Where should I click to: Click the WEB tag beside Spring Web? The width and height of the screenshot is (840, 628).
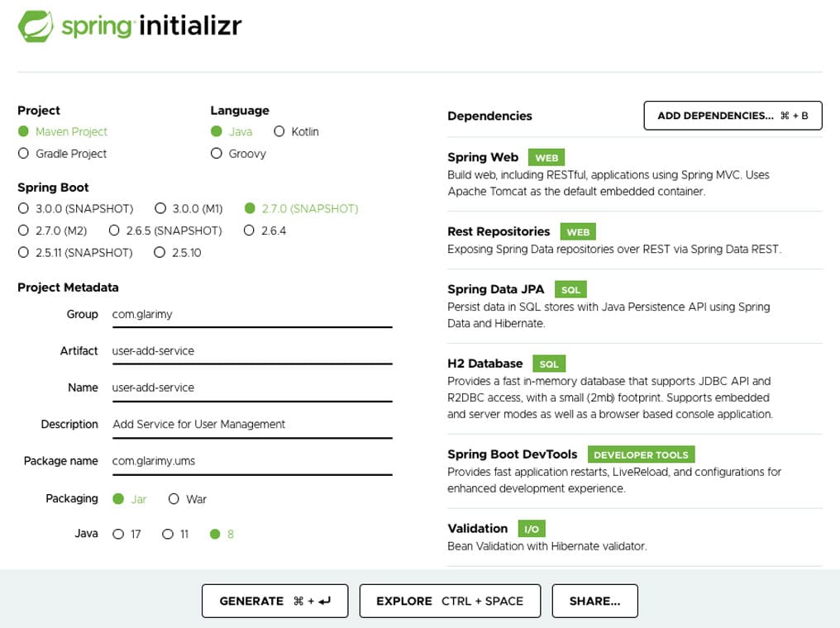(x=546, y=158)
